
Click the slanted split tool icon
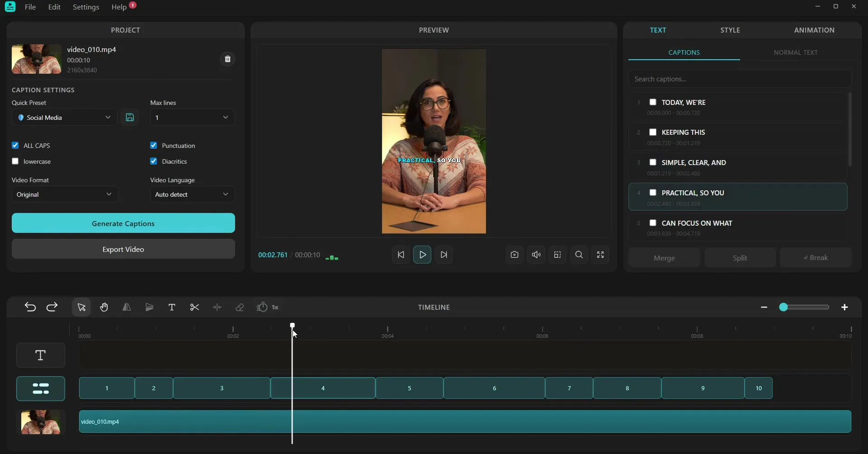(x=149, y=307)
